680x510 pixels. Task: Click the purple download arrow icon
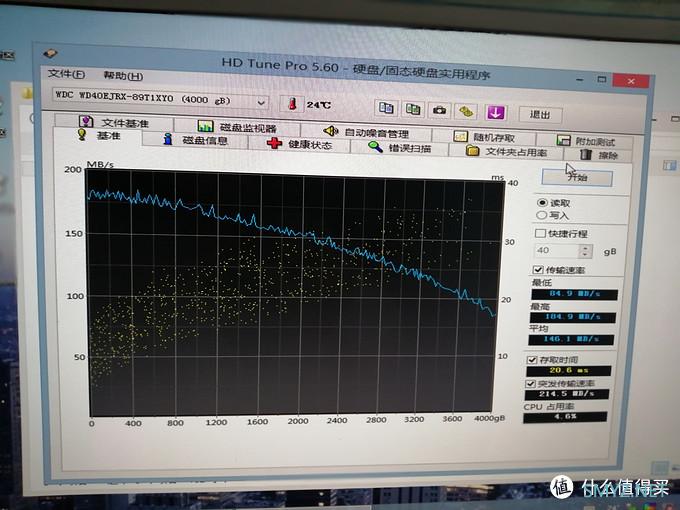coord(496,113)
